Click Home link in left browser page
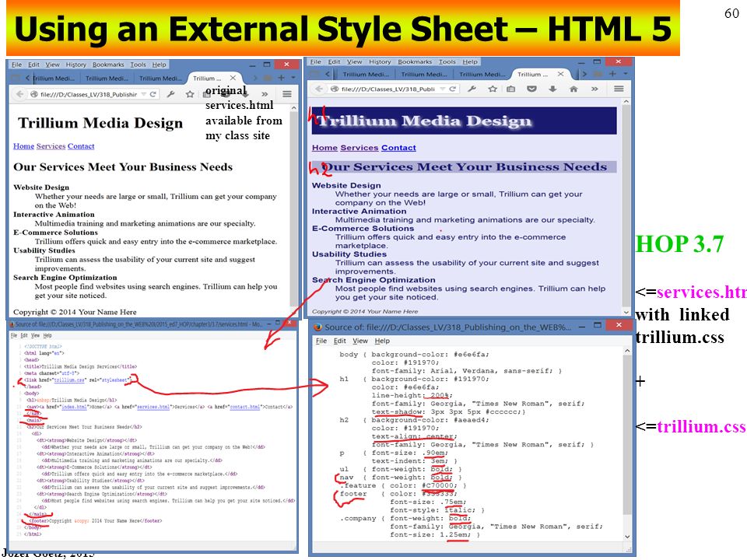The height and width of the screenshot is (560, 747). (23, 146)
